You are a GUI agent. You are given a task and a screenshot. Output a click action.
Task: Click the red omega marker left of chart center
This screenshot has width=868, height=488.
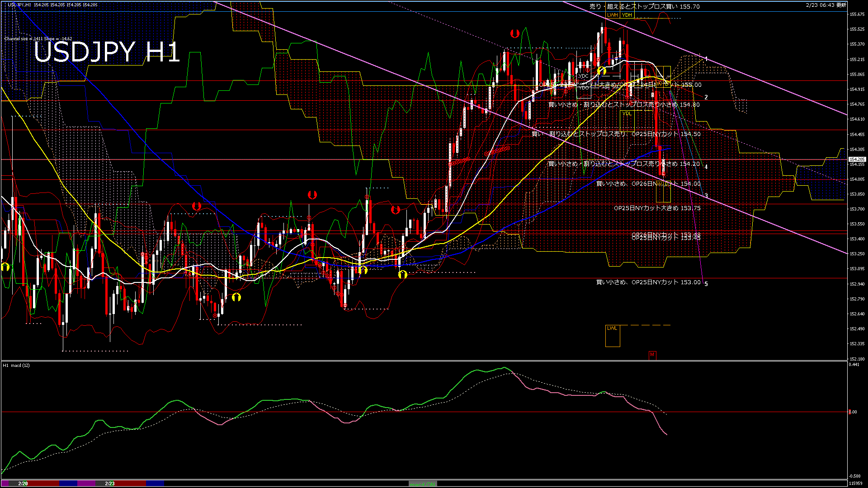[196, 206]
